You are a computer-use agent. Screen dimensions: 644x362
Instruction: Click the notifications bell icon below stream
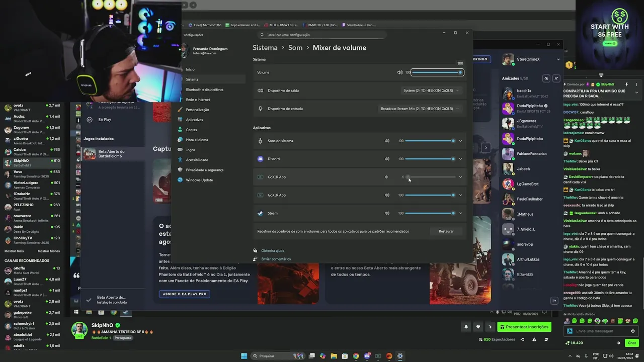pos(466,327)
